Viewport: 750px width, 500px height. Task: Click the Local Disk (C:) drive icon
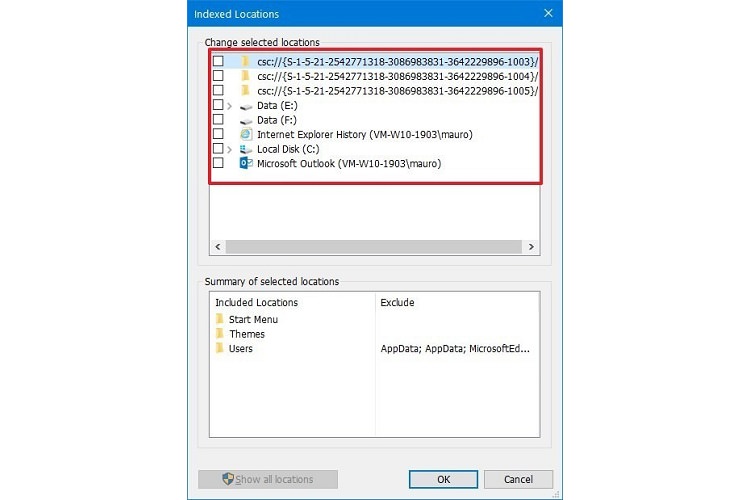[x=246, y=149]
